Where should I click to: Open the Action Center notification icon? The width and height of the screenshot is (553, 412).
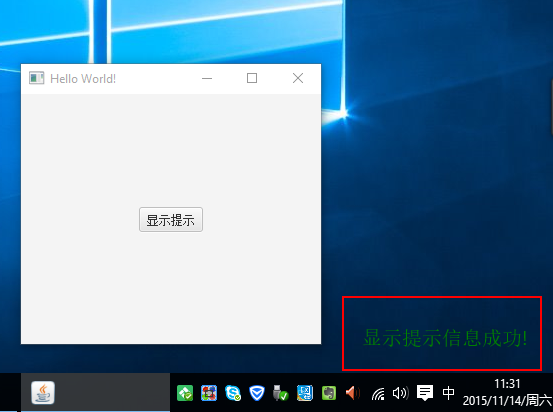tap(425, 393)
